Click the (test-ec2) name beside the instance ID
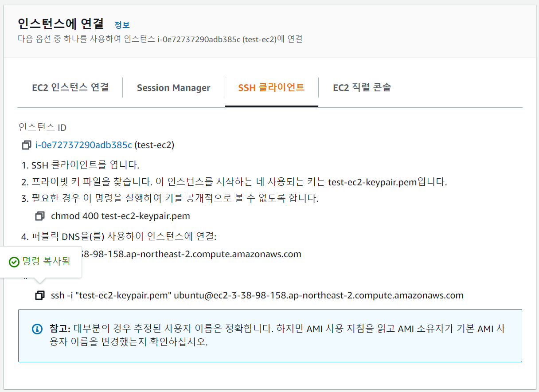Image resolution: width=539 pixels, height=392 pixels. (x=154, y=145)
